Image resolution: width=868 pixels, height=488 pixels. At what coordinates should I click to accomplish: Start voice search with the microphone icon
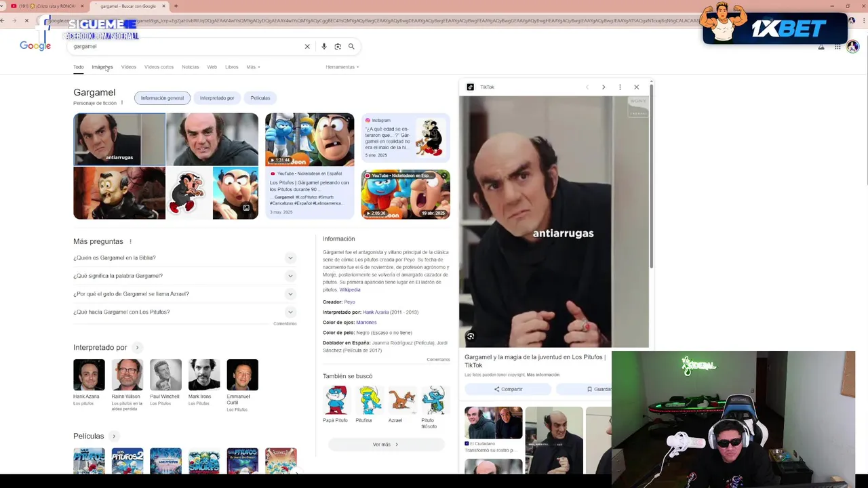point(324,47)
